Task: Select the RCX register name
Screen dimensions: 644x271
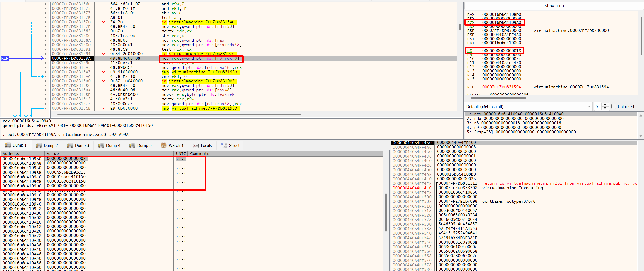Action: [471, 22]
